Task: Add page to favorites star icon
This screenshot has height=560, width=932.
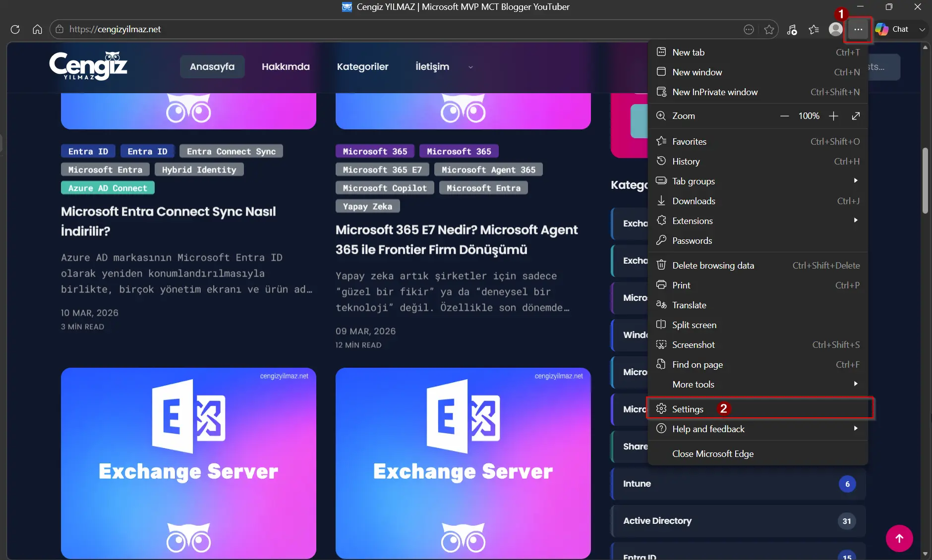Action: click(769, 29)
